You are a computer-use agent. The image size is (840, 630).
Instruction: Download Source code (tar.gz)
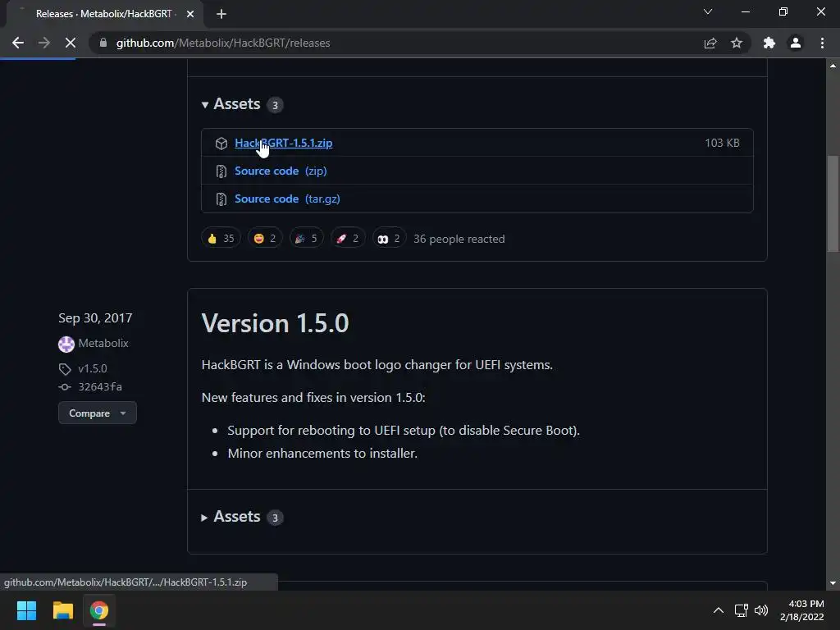287,199
